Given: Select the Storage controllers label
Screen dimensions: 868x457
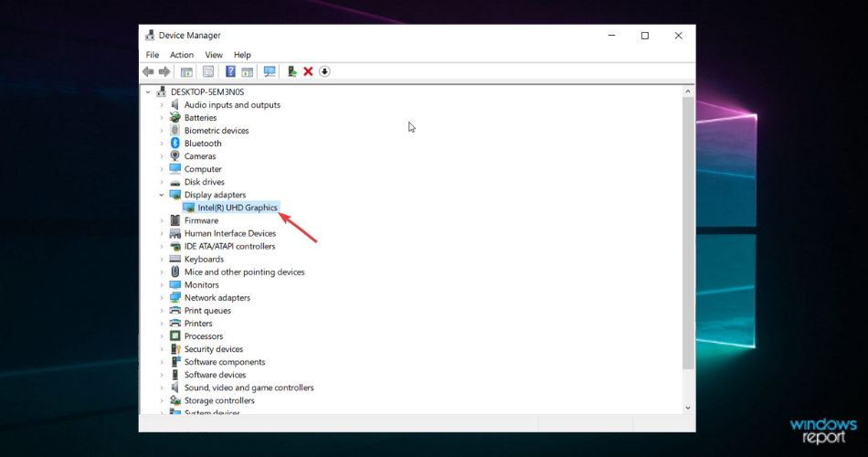Looking at the screenshot, I should (219, 400).
